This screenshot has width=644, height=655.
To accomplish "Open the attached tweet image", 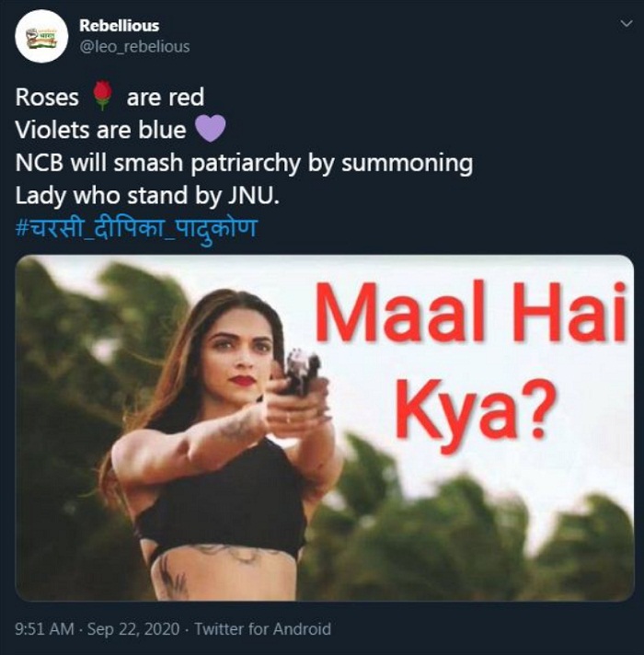I will [x=324, y=428].
